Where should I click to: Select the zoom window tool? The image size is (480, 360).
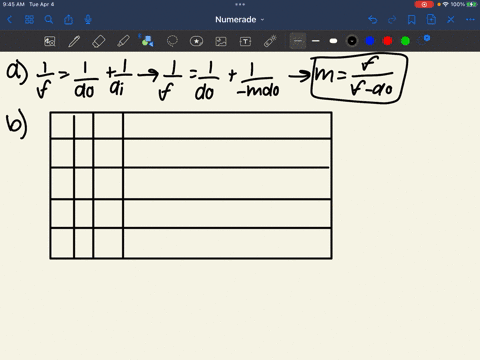(x=50, y=41)
